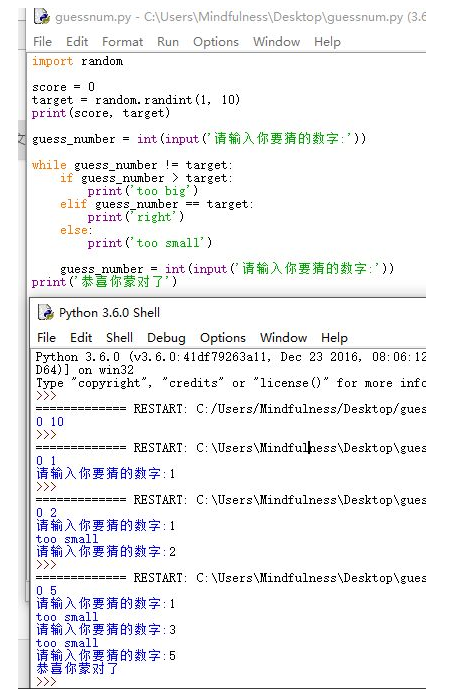Open the Shell menu in Python Shell
458x695 pixels.
(x=120, y=338)
